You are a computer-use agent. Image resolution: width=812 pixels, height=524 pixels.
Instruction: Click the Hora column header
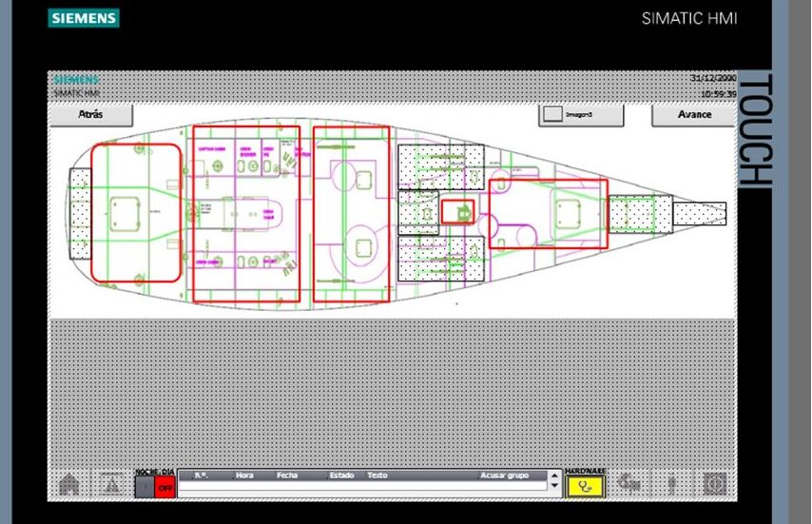244,475
